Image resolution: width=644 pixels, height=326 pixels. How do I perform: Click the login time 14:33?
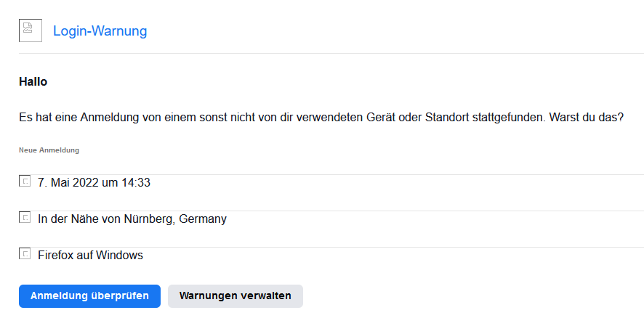136,183
